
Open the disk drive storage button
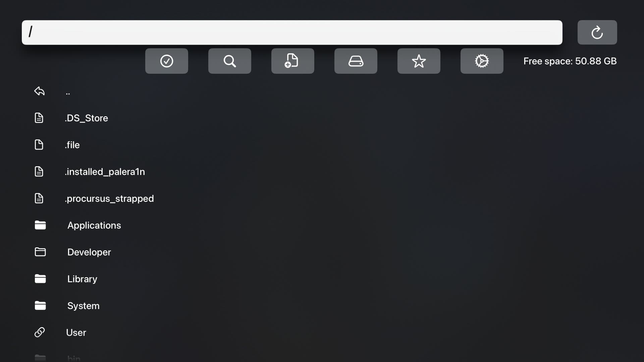point(356,61)
